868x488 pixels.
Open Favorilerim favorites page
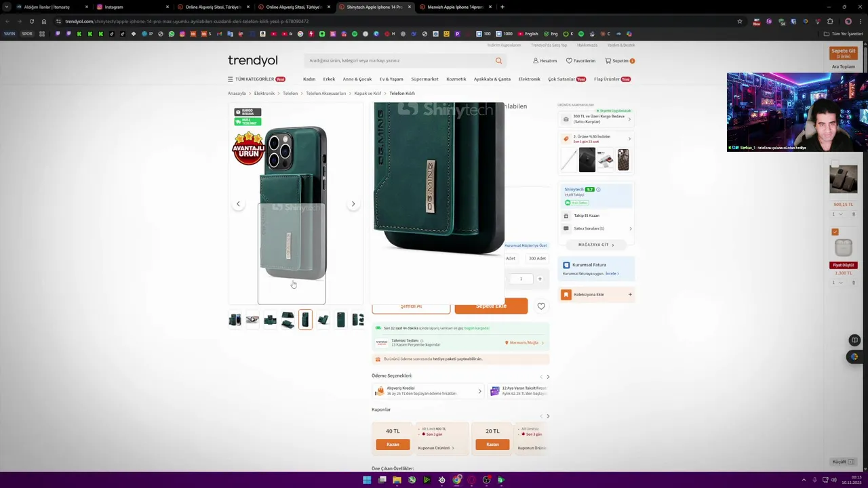click(580, 61)
